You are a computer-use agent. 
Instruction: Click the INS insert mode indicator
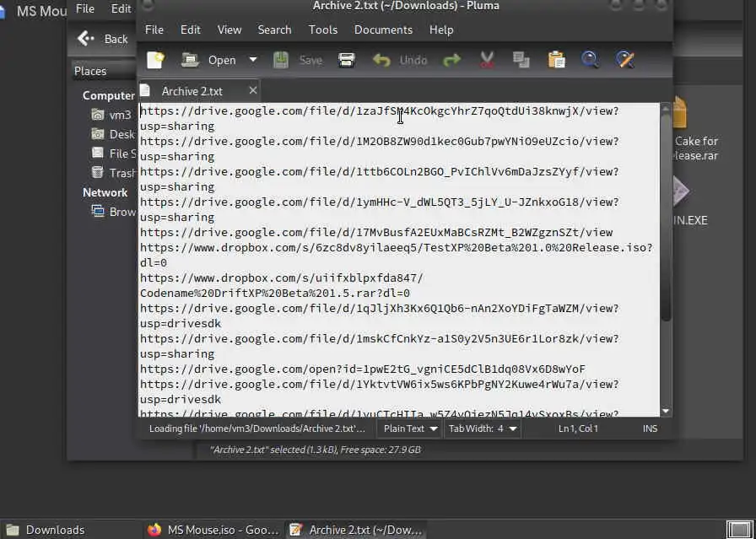coord(650,429)
